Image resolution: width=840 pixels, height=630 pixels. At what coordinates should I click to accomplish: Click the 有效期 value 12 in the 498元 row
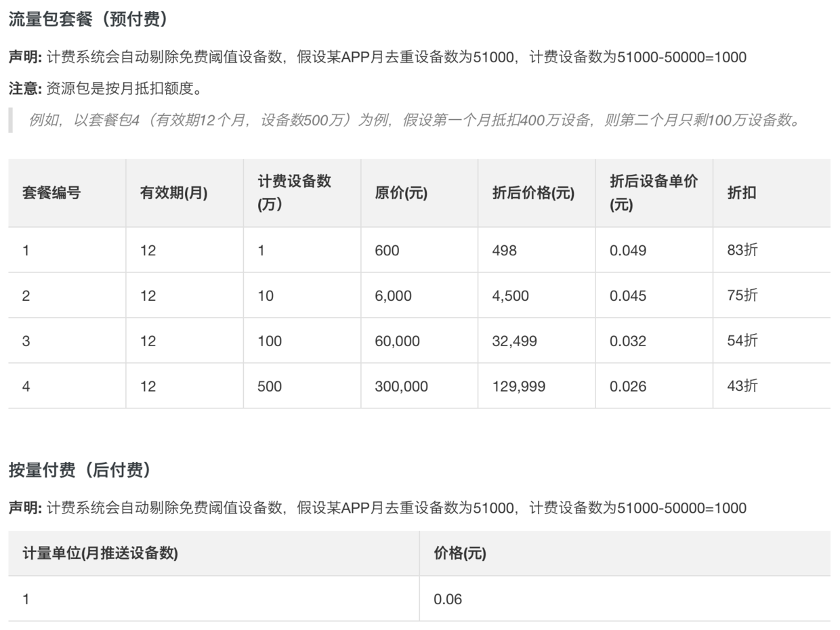184,250
